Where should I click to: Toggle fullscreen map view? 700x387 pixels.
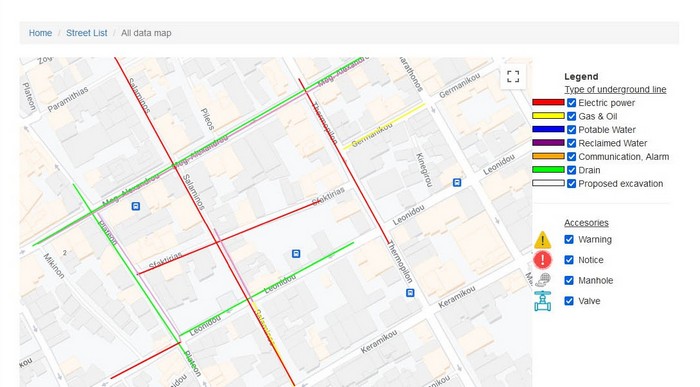tap(513, 76)
